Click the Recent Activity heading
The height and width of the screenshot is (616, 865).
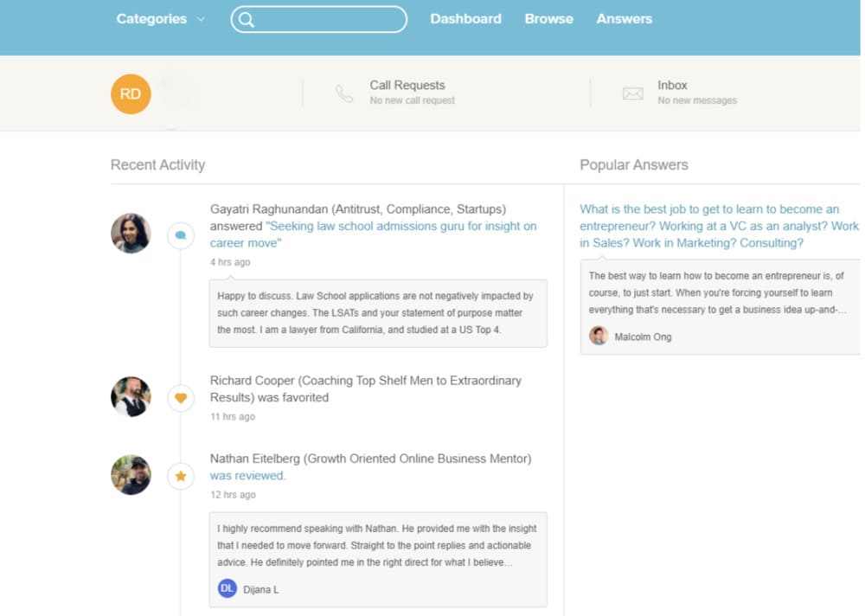tap(157, 165)
